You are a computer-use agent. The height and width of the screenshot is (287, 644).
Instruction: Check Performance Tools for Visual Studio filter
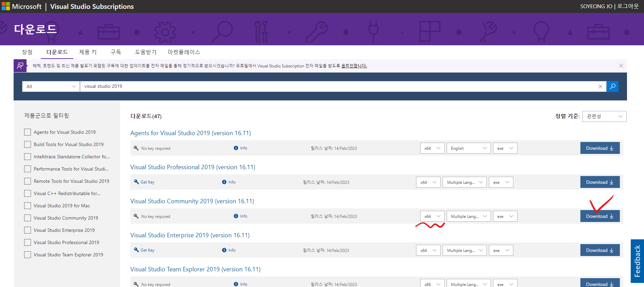point(28,169)
